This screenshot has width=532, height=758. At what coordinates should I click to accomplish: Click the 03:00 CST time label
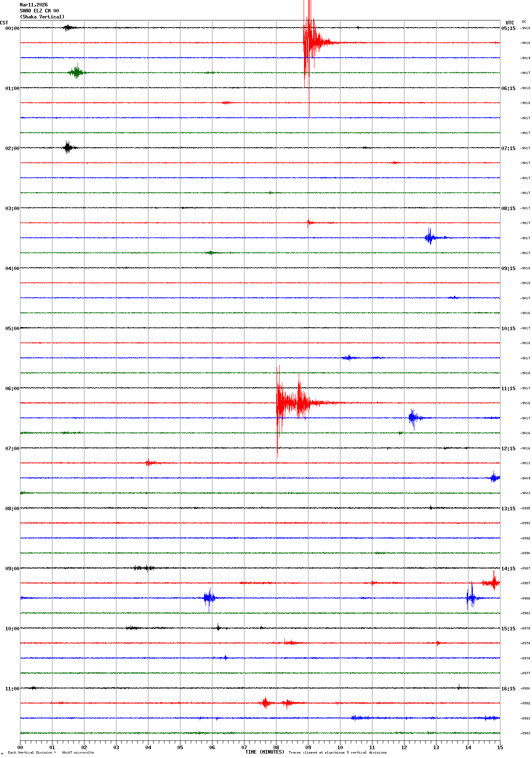click(12, 209)
